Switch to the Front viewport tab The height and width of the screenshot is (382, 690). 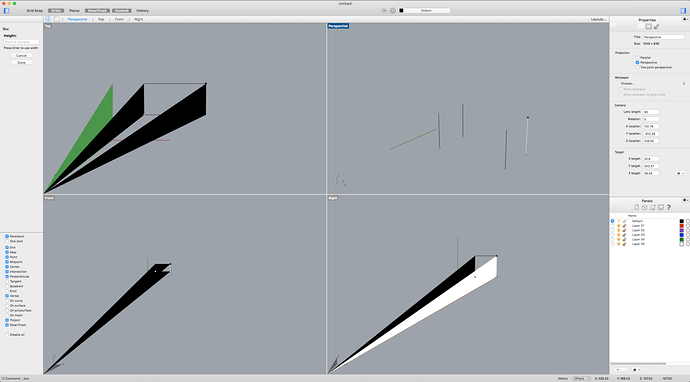coord(119,19)
